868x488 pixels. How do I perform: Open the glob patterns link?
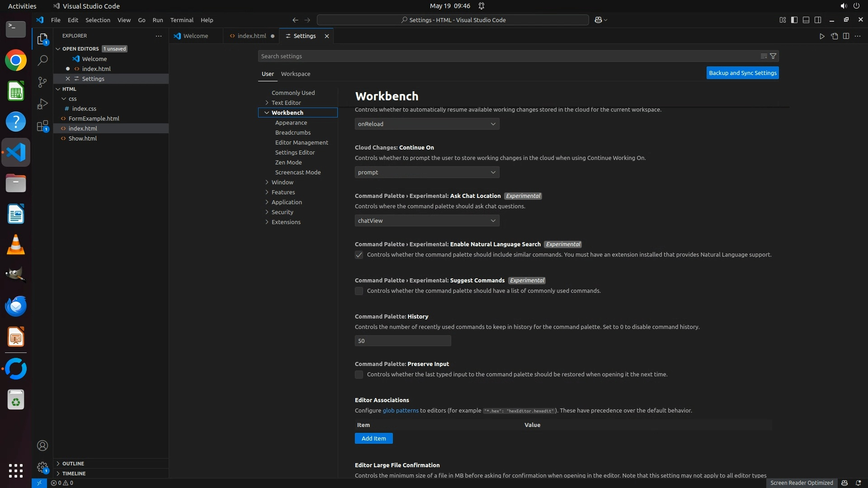[x=401, y=410]
